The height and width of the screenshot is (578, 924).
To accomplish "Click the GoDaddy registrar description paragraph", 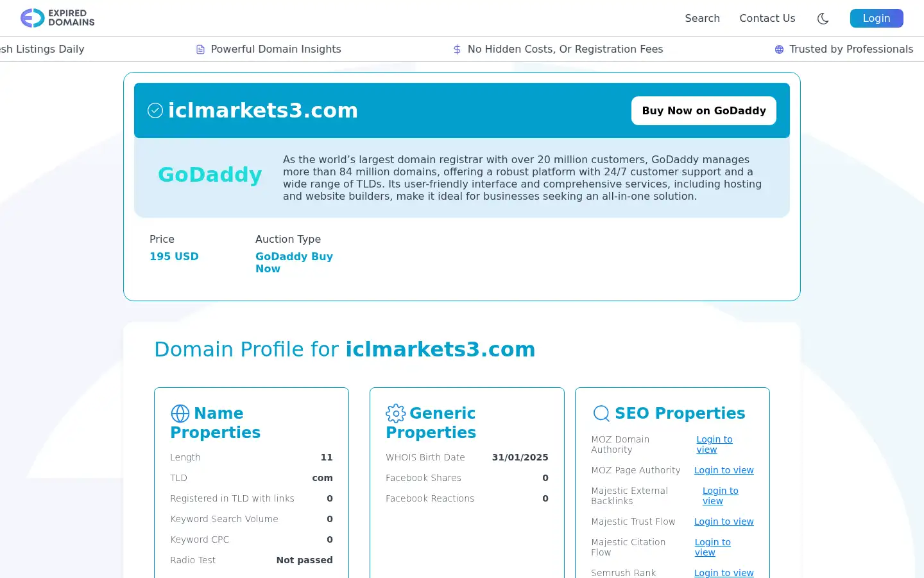I will click(x=522, y=178).
